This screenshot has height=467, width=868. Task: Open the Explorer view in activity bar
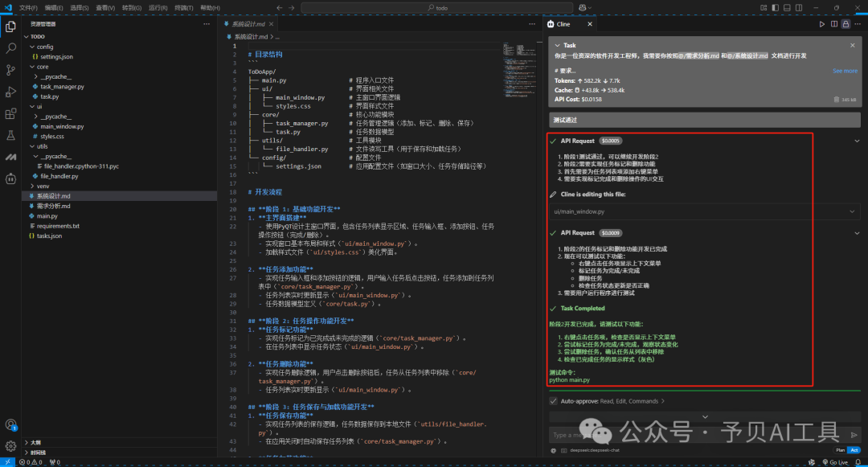(x=10, y=27)
